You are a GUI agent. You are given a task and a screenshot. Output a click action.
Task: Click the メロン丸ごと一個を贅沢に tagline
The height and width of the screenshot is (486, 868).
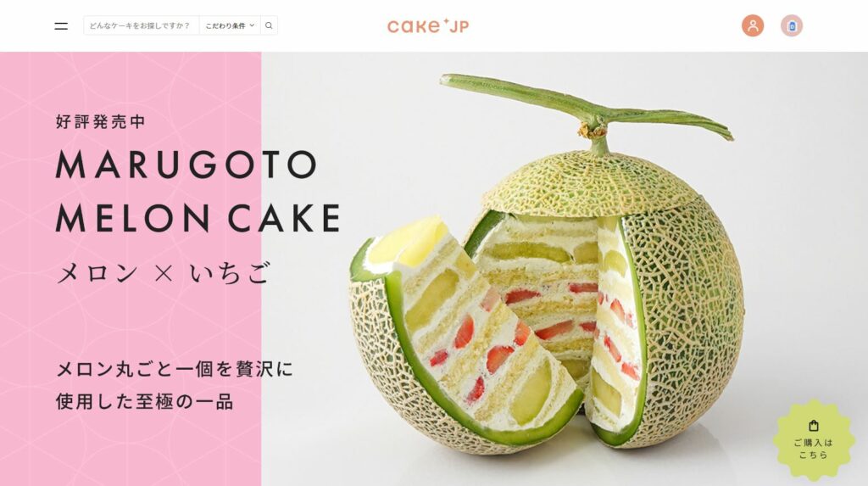(x=175, y=369)
